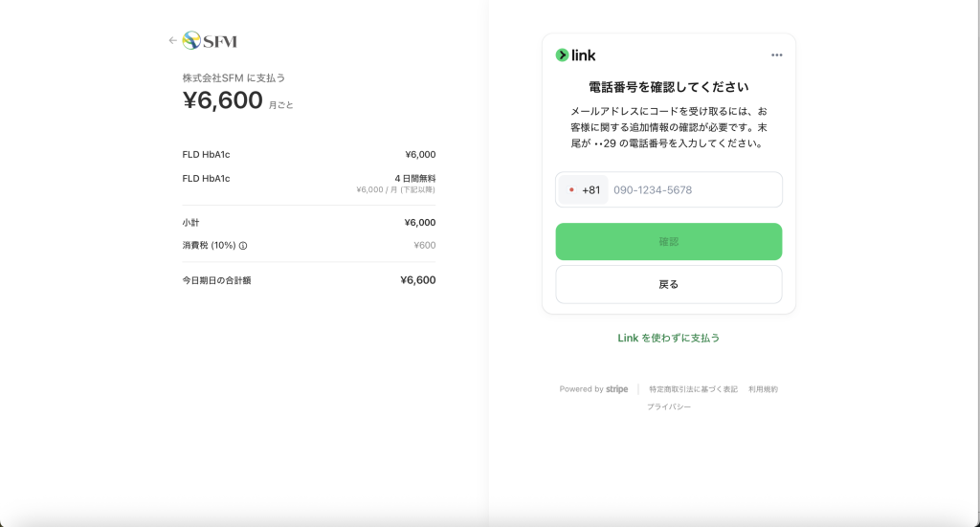Open the 特定商取引法に基づく表記 link
The width and height of the screenshot is (980, 527).
coord(693,389)
